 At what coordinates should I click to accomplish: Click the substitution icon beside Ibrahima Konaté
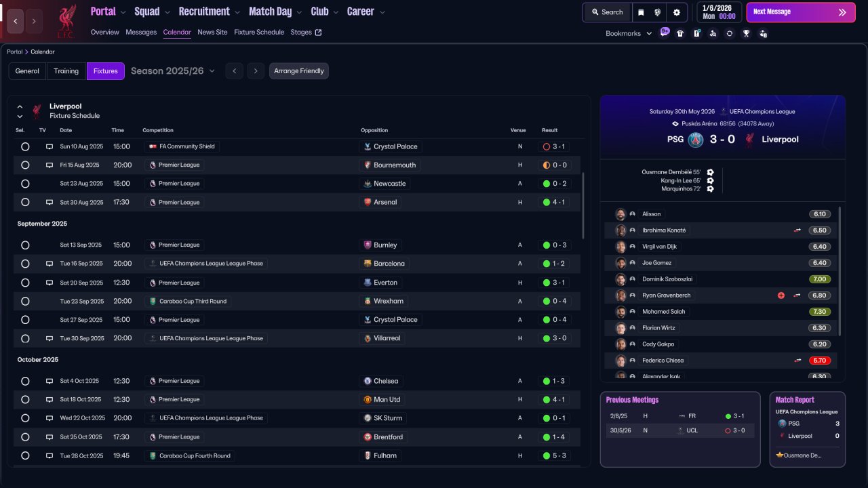coord(797,230)
